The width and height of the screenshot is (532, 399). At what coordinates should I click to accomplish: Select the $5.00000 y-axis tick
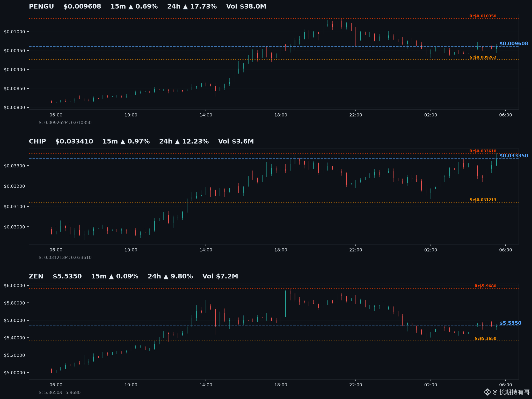14,373
